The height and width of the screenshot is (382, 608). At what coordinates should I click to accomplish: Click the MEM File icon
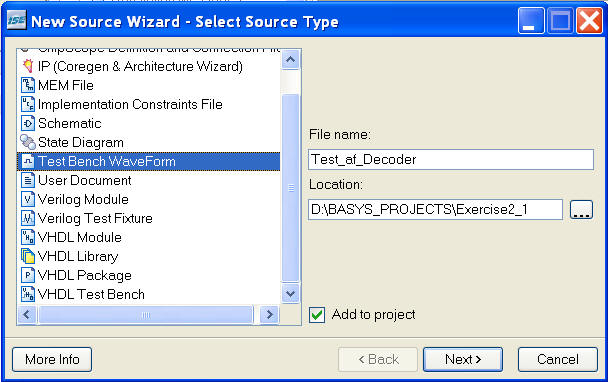(x=28, y=85)
